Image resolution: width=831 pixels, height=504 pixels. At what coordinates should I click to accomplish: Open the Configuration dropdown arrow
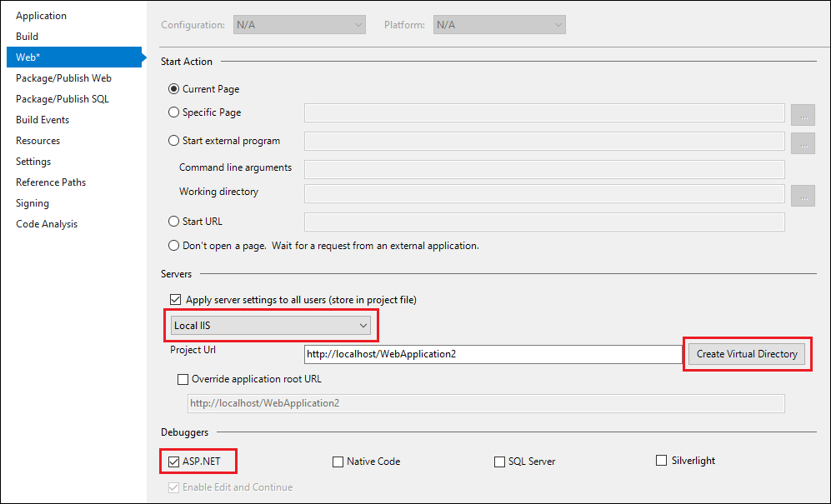tap(358, 24)
